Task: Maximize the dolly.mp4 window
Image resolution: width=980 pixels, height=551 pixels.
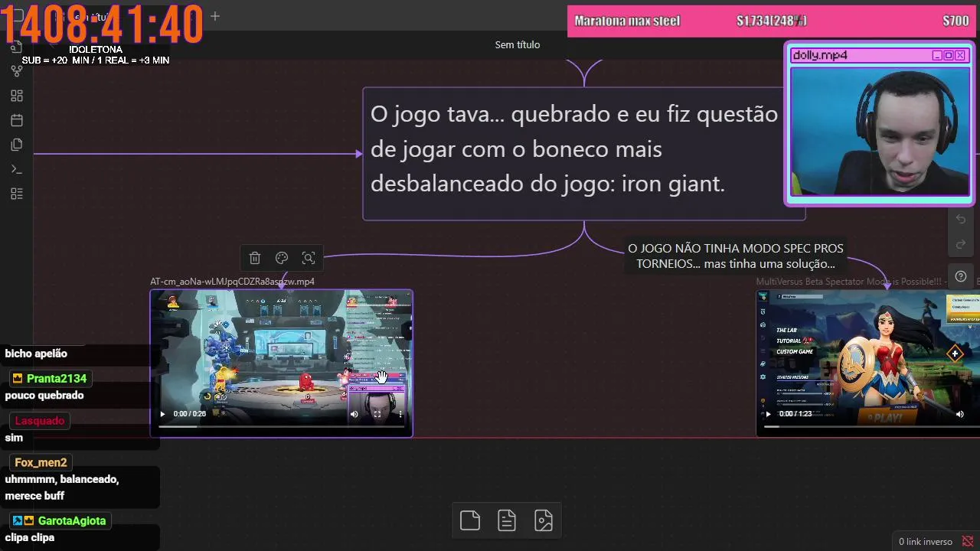Action: [948, 55]
